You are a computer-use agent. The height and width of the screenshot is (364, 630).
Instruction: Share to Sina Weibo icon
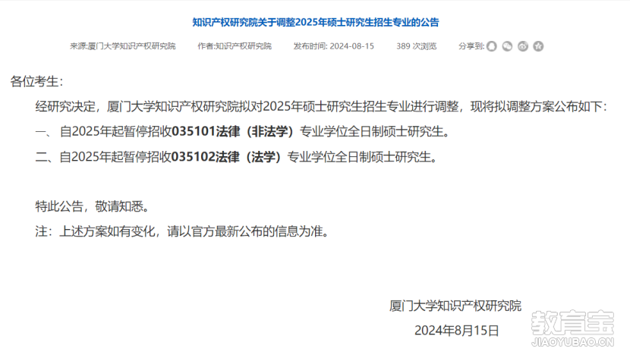(x=523, y=46)
